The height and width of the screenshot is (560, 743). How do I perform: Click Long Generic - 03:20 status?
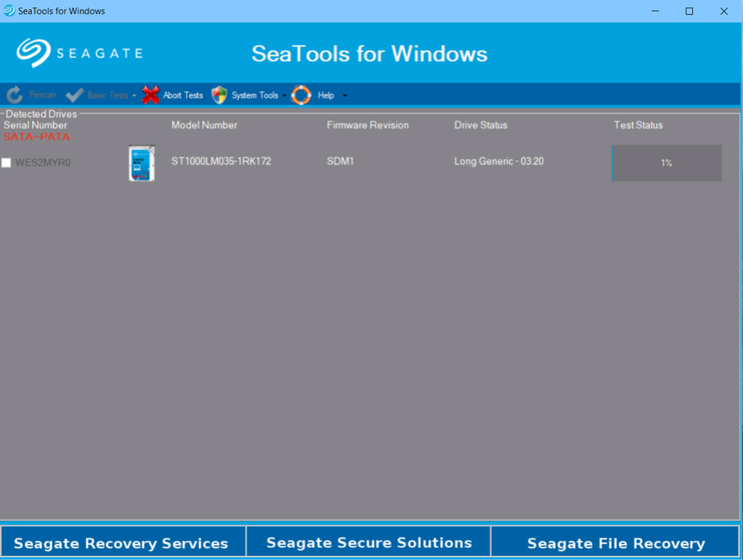[x=499, y=161]
